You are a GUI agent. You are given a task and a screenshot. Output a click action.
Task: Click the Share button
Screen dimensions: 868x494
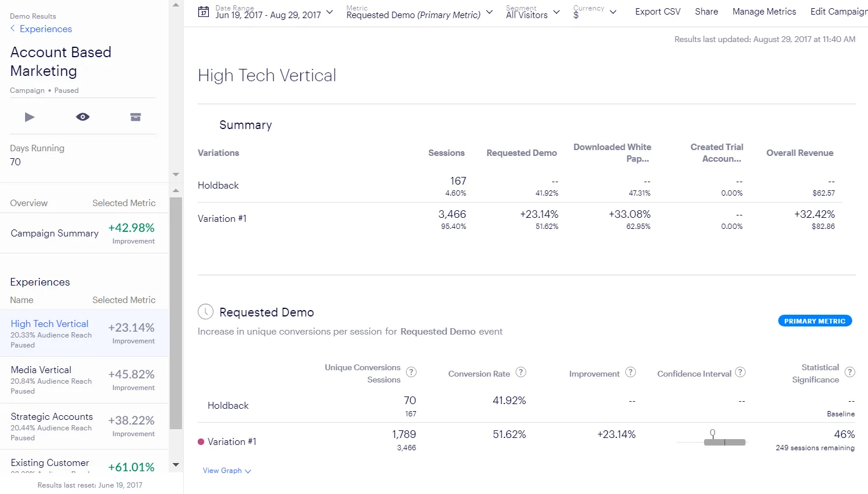(x=706, y=12)
